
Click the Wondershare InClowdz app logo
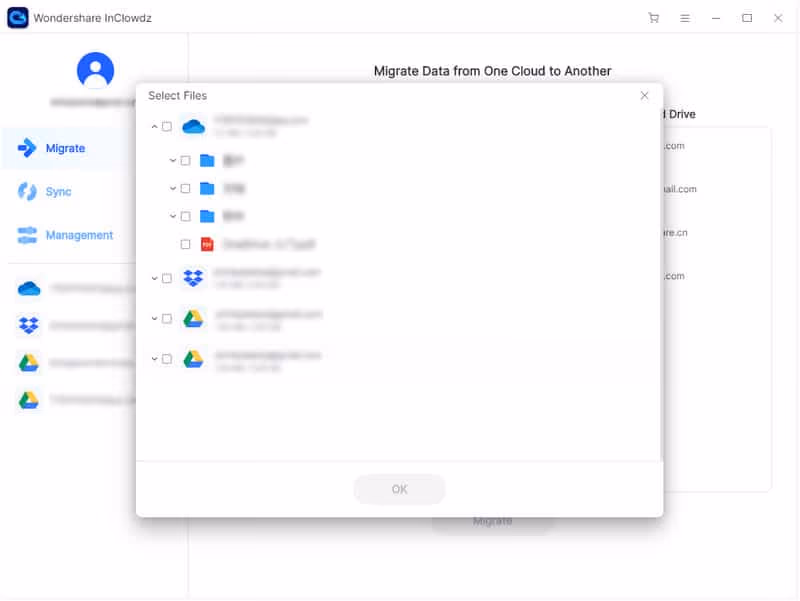coord(16,17)
